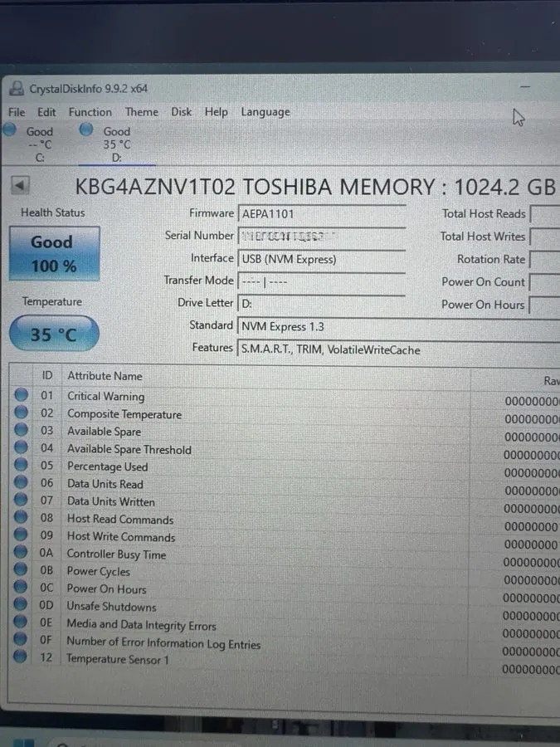Click status icon for Unsafe Shutdowns row
Image resolution: width=560 pixels, height=747 pixels.
click(20, 603)
